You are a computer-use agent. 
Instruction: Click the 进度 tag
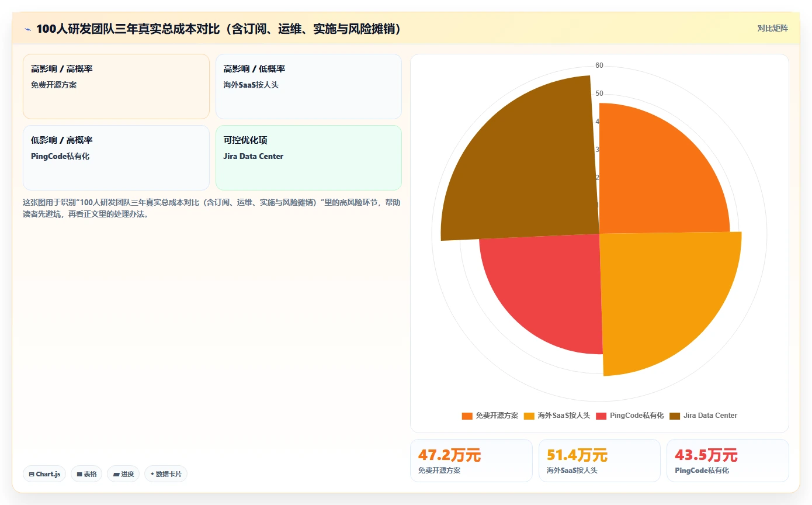pos(123,474)
